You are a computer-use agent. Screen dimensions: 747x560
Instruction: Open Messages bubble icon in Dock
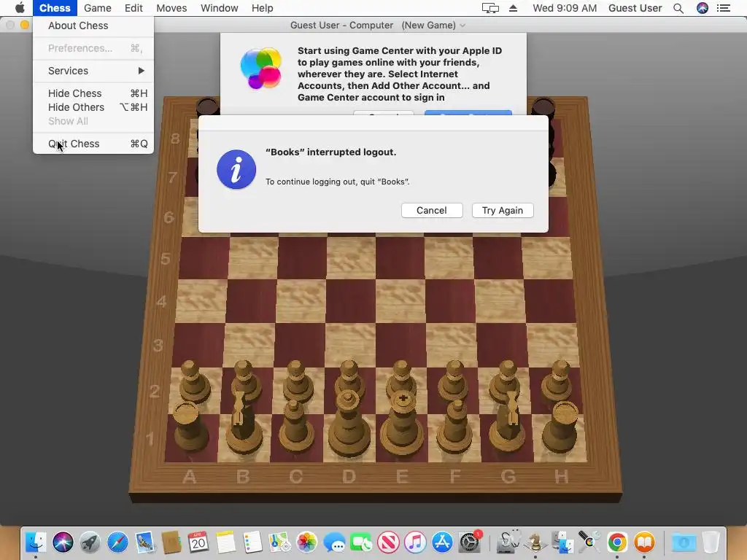pyautogui.click(x=334, y=542)
